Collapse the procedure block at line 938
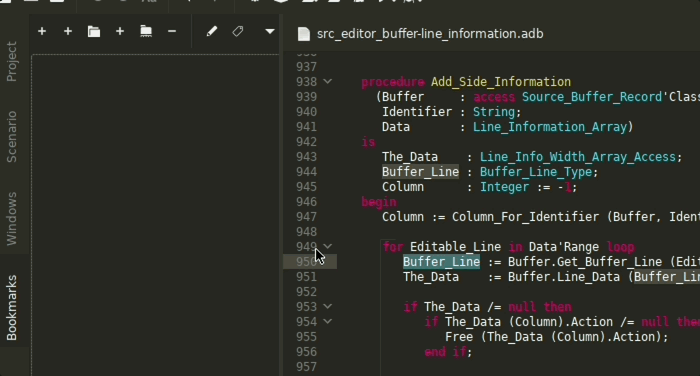The image size is (700, 376). point(327,82)
